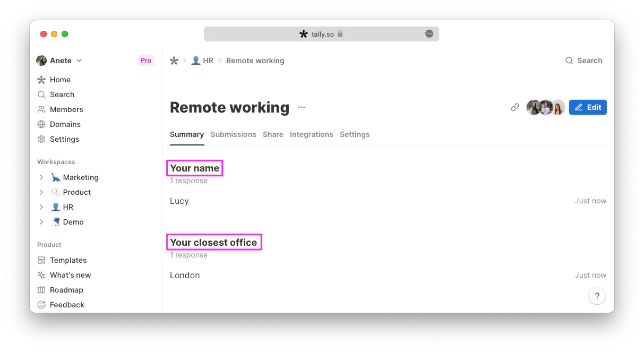Screen dimensions: 644x352
Task: Click the blue Edit button
Action: pyautogui.click(x=588, y=107)
